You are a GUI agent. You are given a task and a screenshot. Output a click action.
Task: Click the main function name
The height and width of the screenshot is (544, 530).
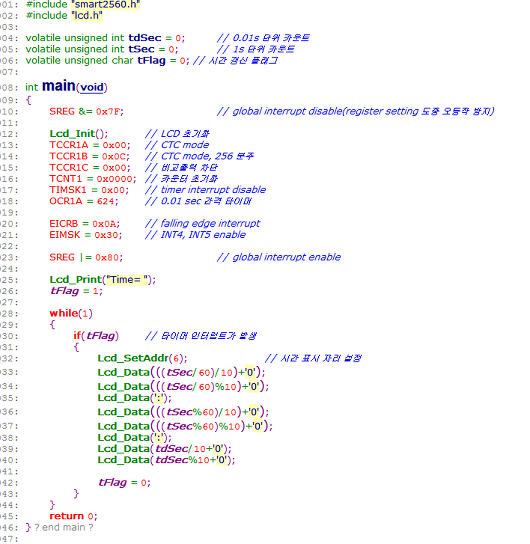[59, 86]
